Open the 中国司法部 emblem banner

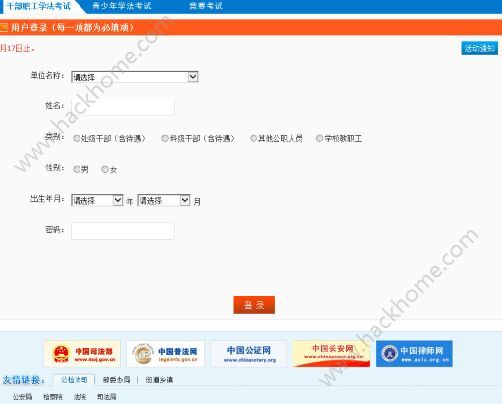coord(82,354)
